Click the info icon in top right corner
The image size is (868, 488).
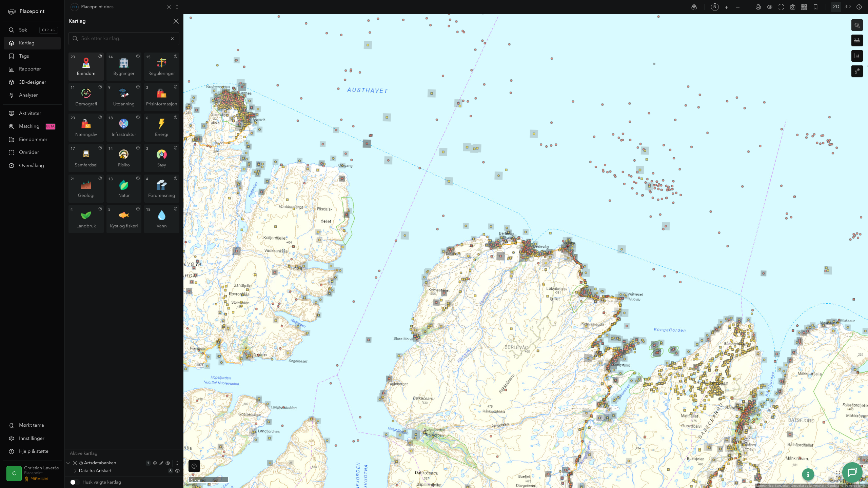859,7
